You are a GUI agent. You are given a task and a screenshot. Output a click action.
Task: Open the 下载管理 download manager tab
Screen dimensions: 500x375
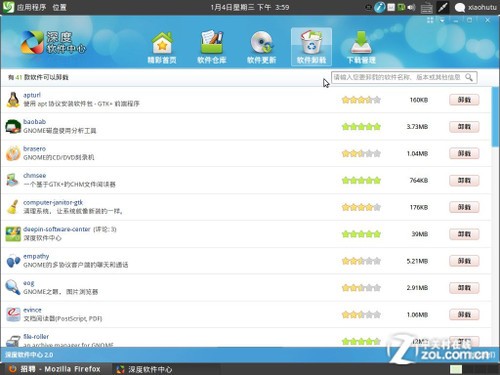361,47
